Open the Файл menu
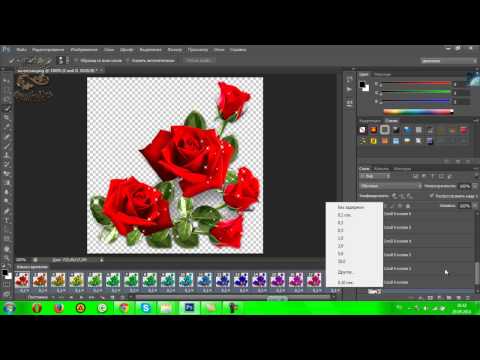 tap(21, 50)
